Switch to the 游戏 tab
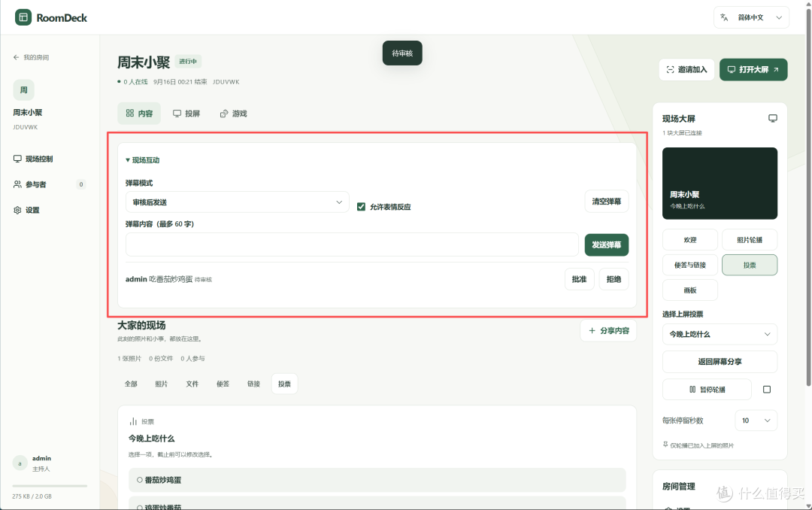Screen dimensions: 812x510 click(x=234, y=114)
